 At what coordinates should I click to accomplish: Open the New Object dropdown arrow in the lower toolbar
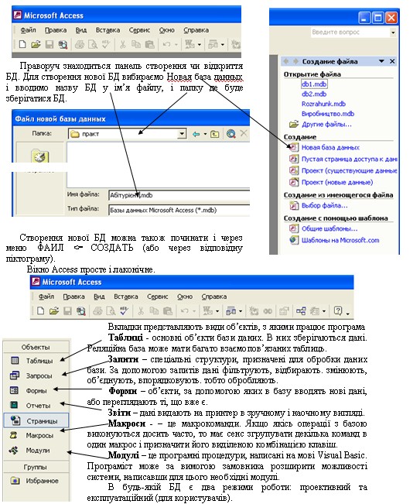tap(323, 311)
